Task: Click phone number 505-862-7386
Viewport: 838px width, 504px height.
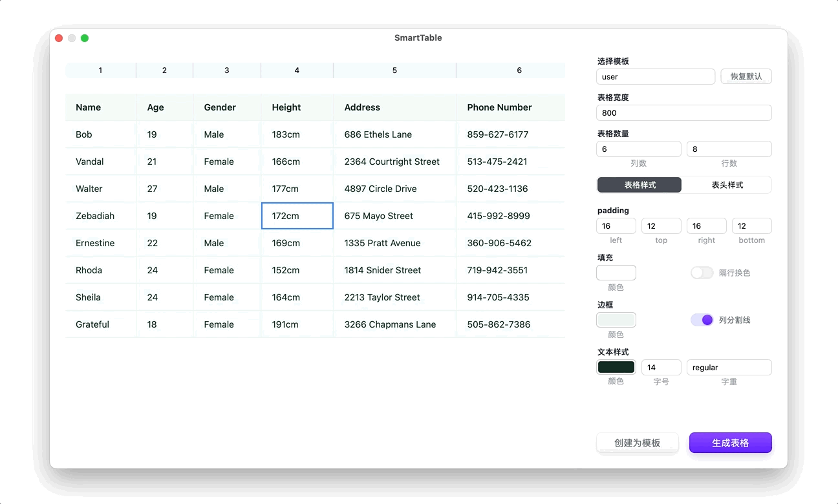Action: tap(511, 324)
